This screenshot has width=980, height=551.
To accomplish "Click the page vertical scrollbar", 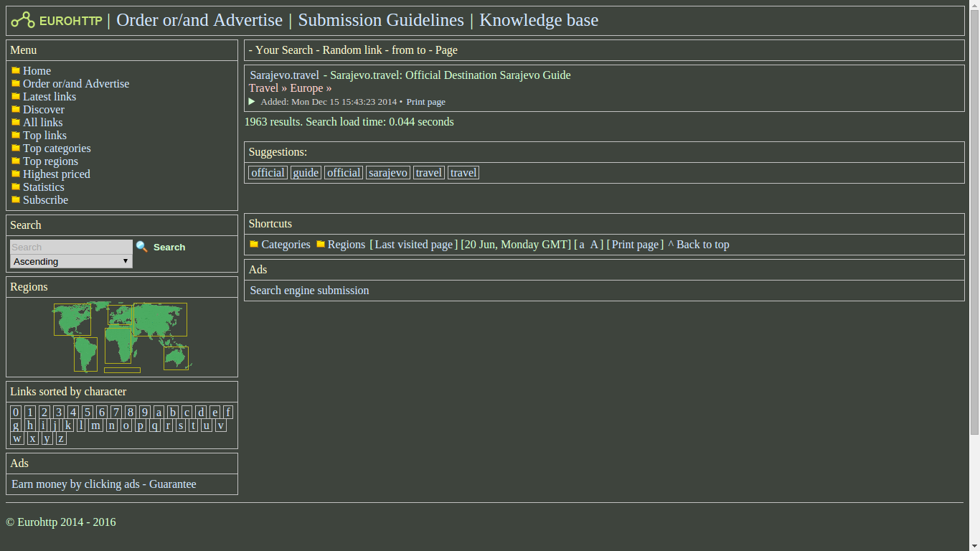I will (974, 222).
